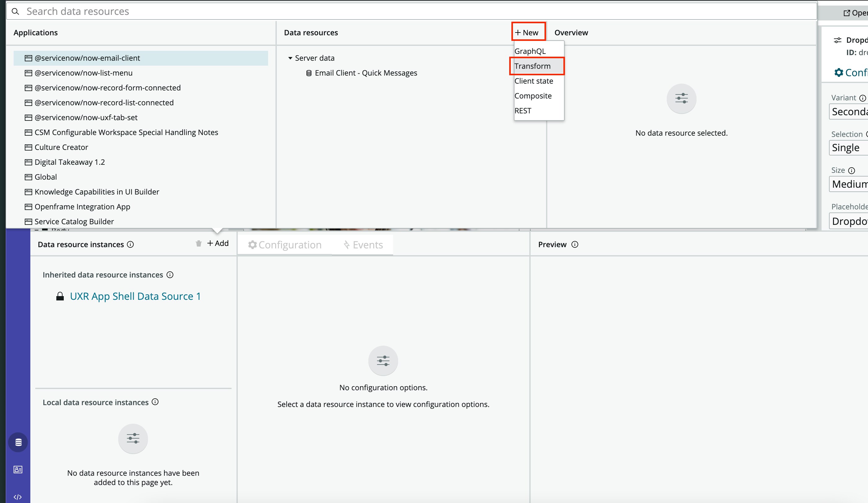Open the Selection dropdown showing Single
The height and width of the screenshot is (503, 868).
(849, 148)
